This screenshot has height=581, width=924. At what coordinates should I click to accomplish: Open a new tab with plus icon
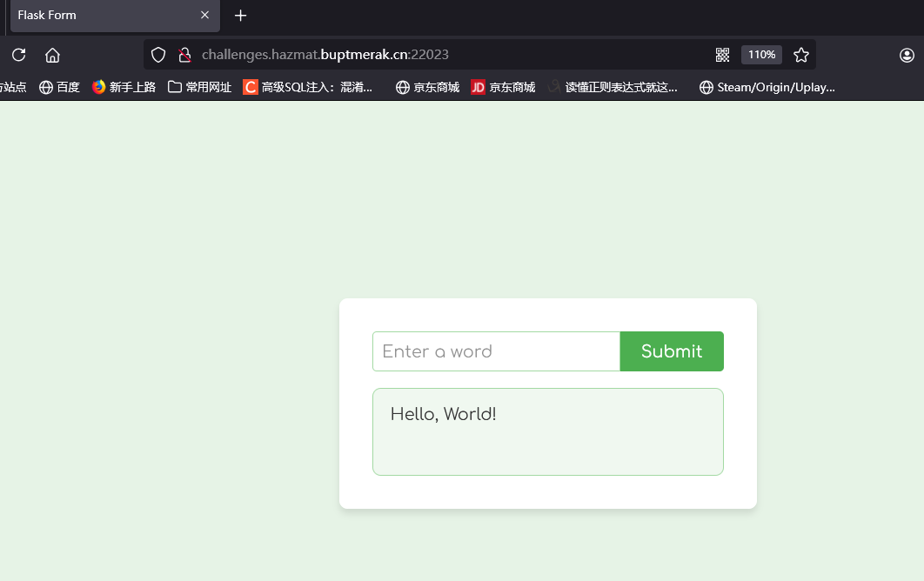tap(240, 16)
